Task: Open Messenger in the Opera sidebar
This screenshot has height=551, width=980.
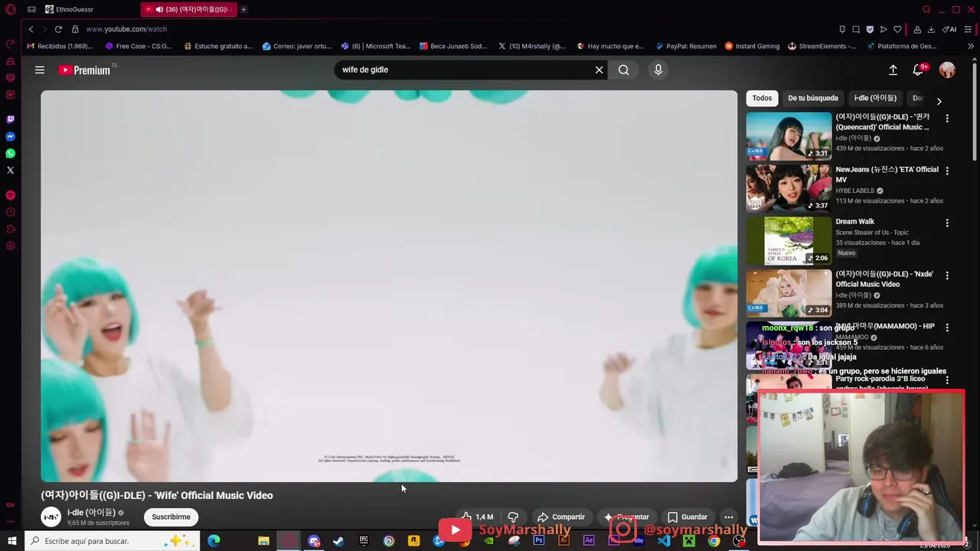Action: click(10, 136)
